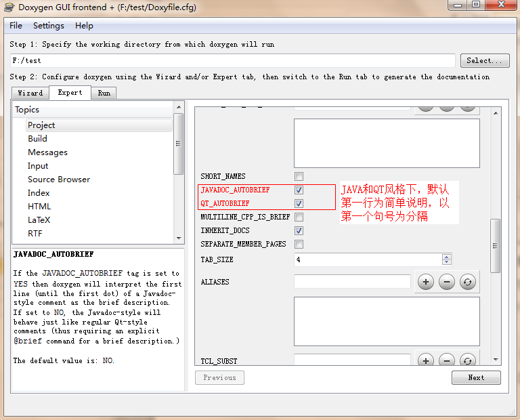Open the Help menu

(x=84, y=26)
